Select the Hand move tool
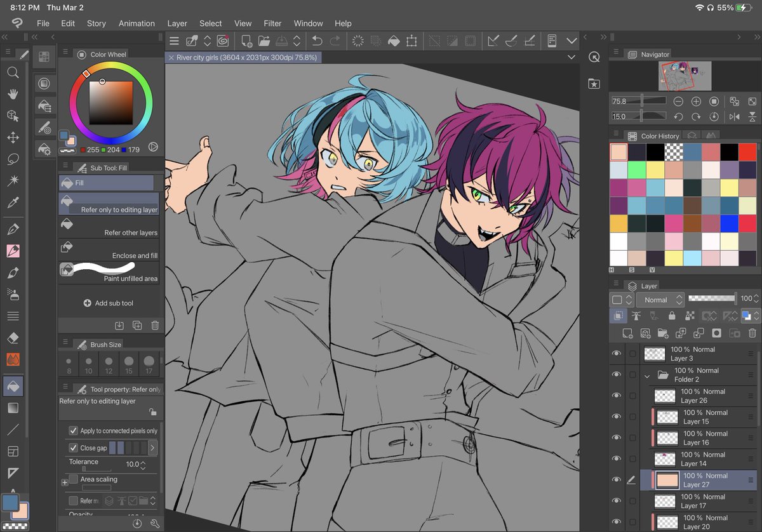 13,94
